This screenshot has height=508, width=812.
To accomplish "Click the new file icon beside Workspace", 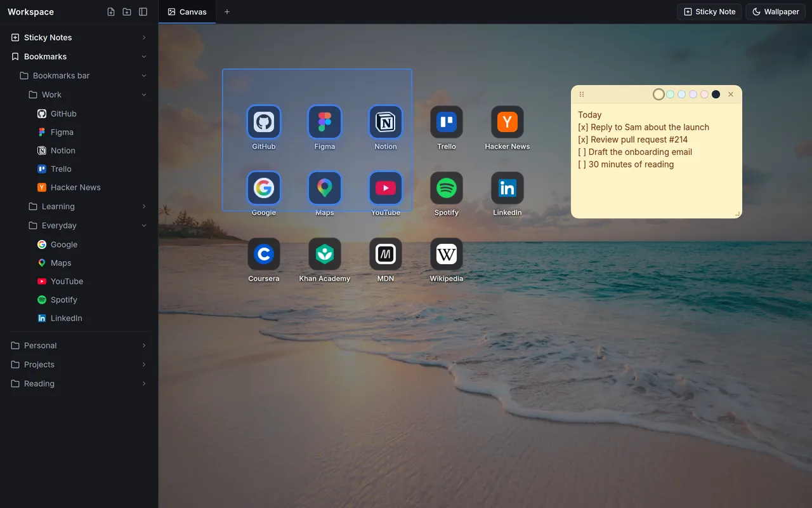I will click(111, 12).
